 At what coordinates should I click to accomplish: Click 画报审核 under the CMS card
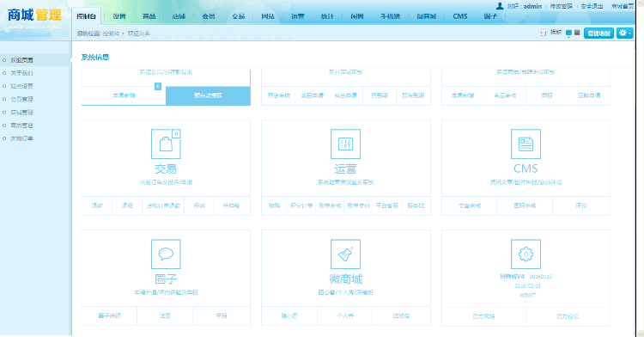(525, 205)
